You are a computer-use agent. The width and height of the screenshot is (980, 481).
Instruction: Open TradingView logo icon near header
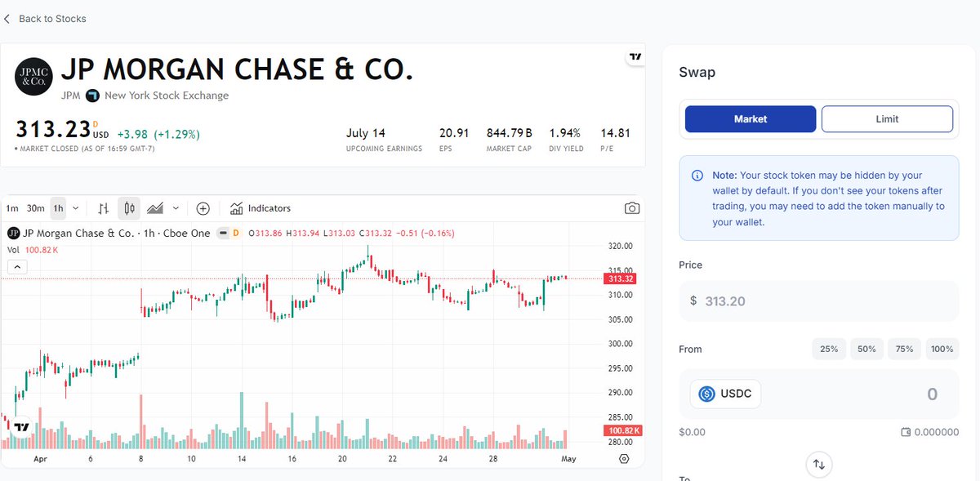coord(635,56)
